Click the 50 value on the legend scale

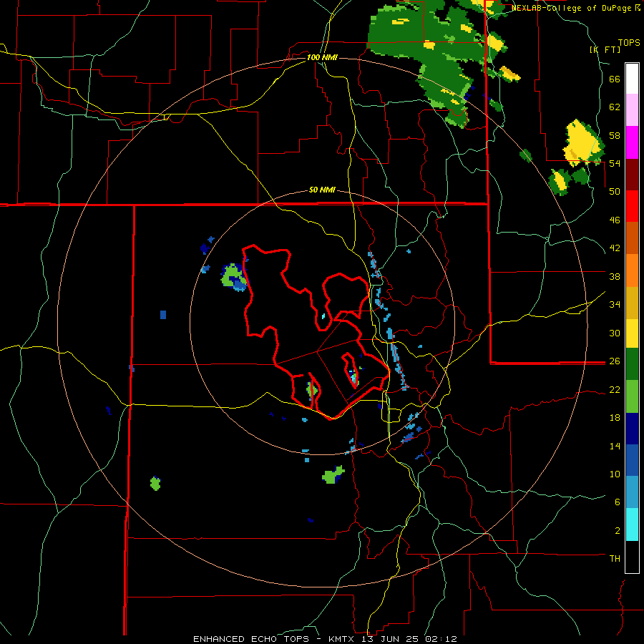(615, 192)
